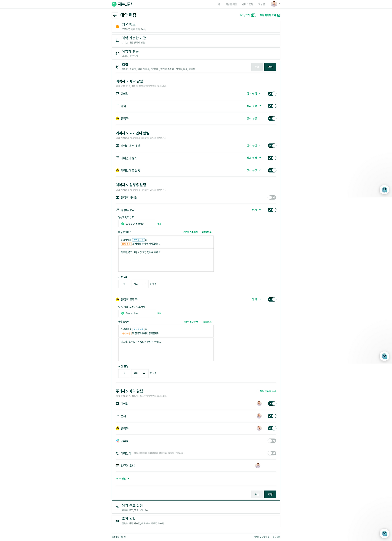The width and height of the screenshot is (392, 541).
Task: Expand 추가 설정 link with chevron
Action: 123,479
